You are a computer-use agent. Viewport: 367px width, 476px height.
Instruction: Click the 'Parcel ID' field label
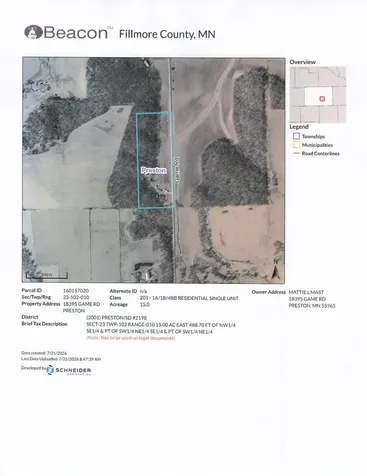[32, 290]
